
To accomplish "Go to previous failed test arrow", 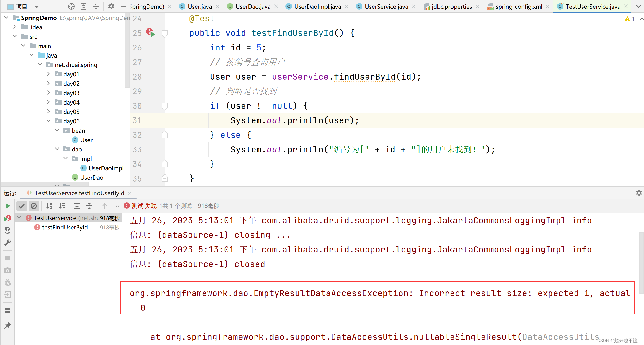I will [x=104, y=206].
